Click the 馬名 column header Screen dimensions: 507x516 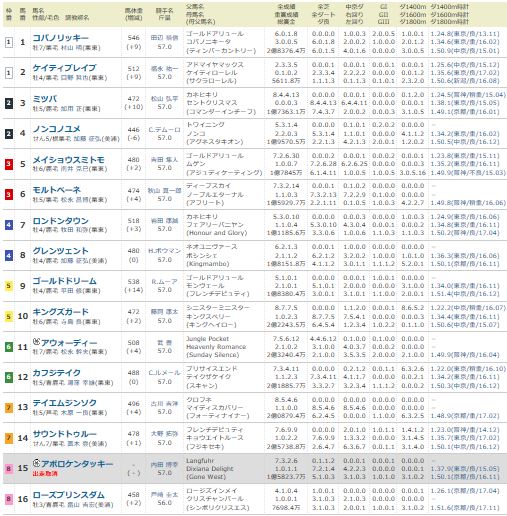pyautogui.click(x=38, y=10)
